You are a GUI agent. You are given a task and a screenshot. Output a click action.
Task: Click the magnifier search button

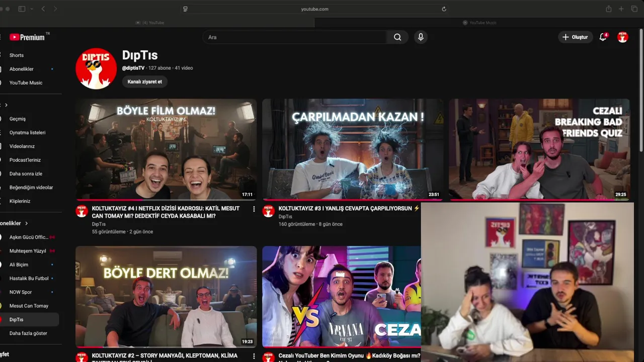tap(397, 37)
